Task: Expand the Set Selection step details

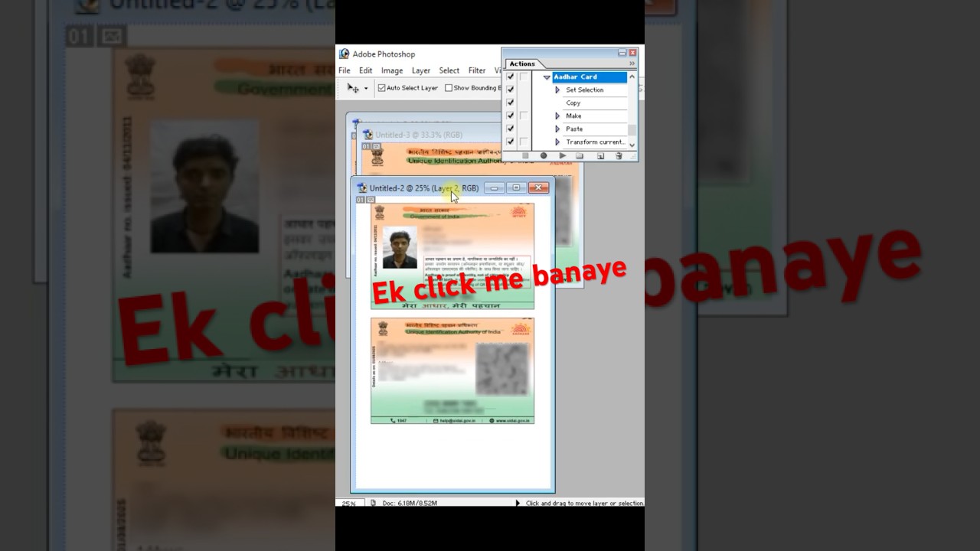Action: (557, 90)
